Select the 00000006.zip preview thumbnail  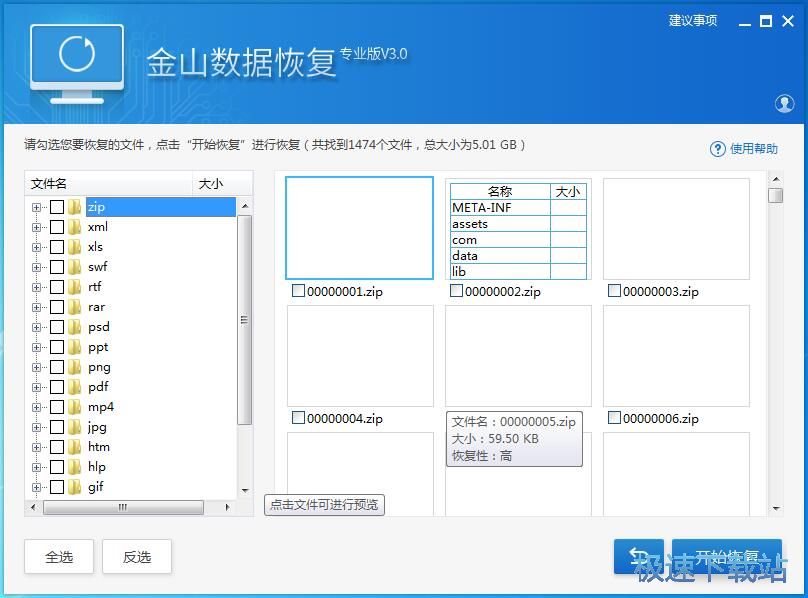click(676, 356)
